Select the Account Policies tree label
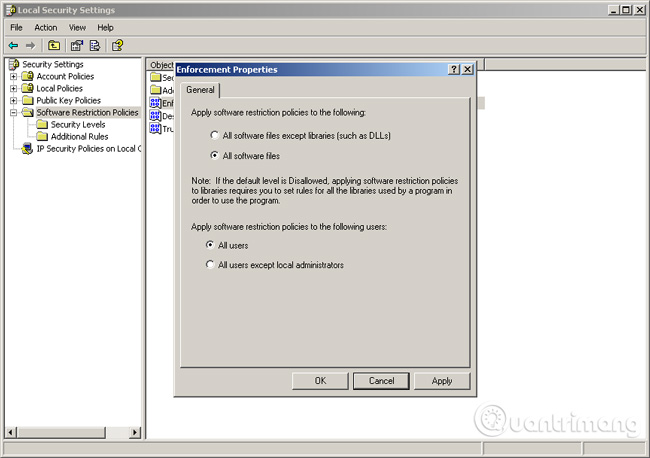650x458 pixels. [65, 76]
